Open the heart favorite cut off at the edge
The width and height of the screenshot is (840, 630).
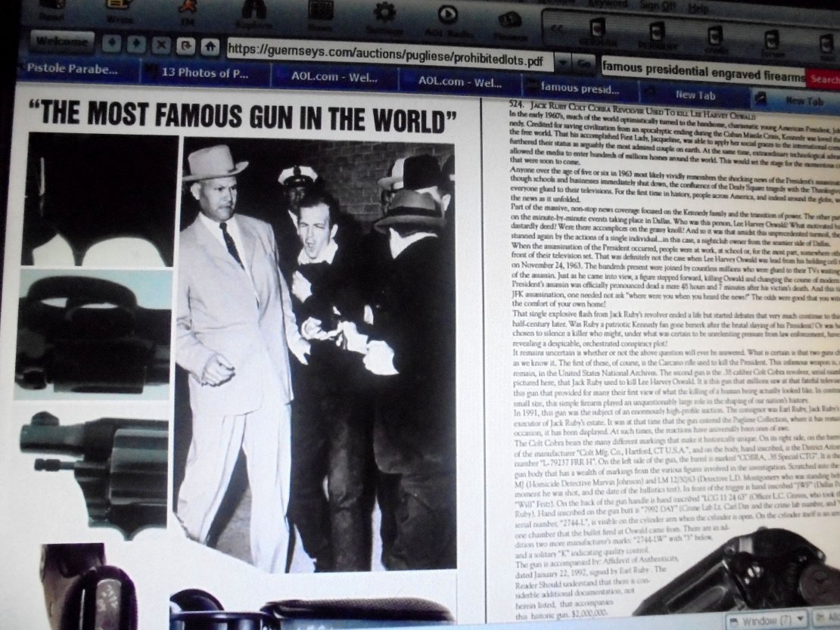pos(827,47)
